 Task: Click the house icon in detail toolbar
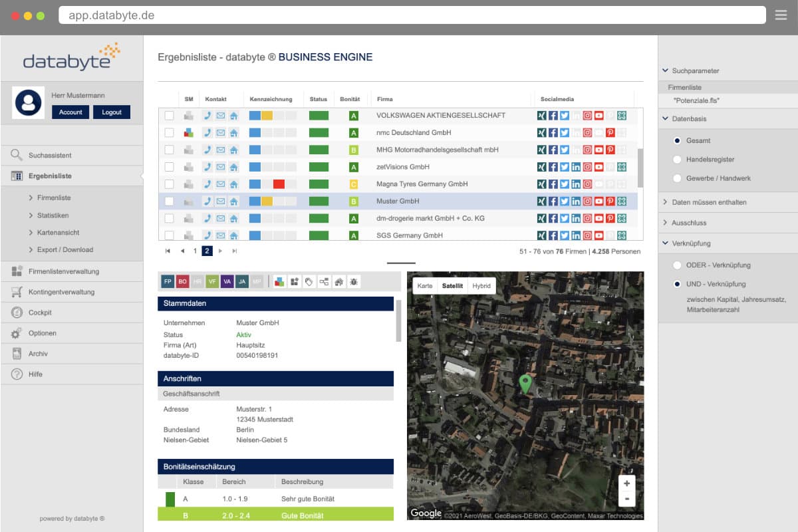tap(338, 281)
